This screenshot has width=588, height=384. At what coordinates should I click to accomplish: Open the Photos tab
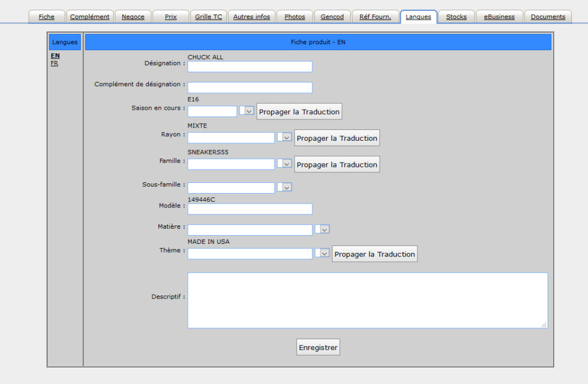point(295,17)
